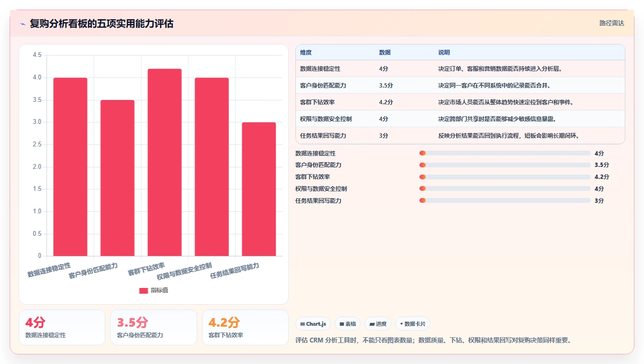
Task: Click the 维度 column header
Action: point(306,53)
